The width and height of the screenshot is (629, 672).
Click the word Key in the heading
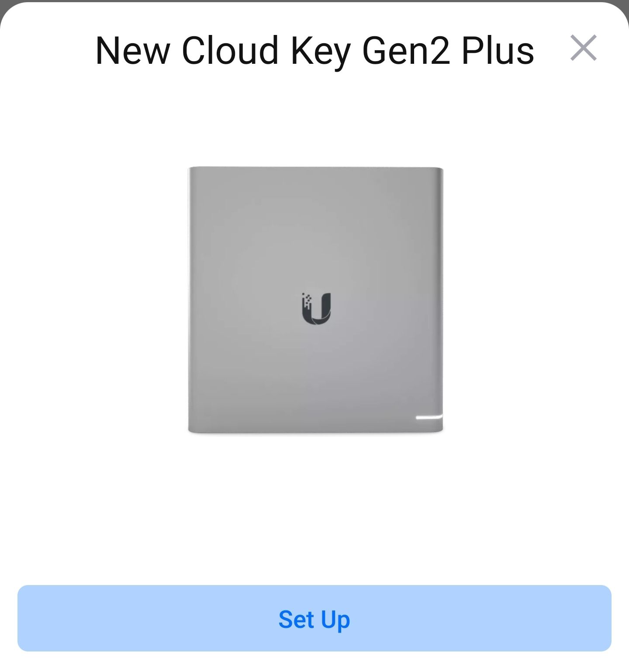coord(321,52)
